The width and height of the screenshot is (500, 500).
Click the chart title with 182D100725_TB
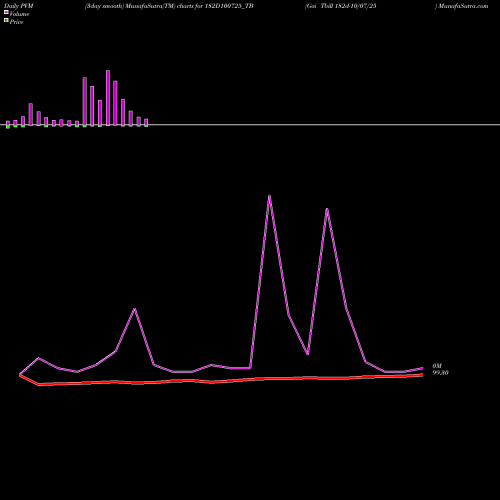pos(169,6)
